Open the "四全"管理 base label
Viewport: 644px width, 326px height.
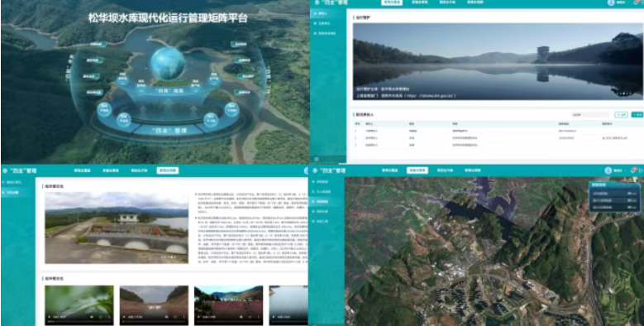point(169,131)
